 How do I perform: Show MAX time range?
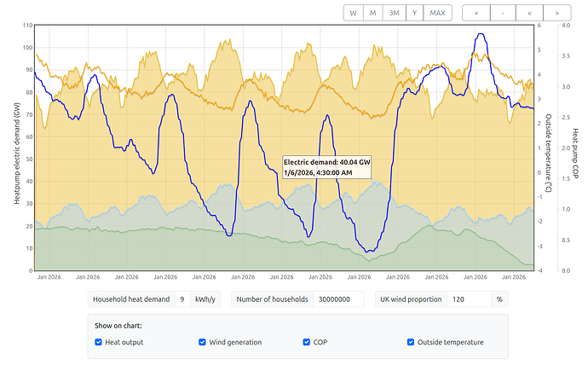(x=437, y=13)
